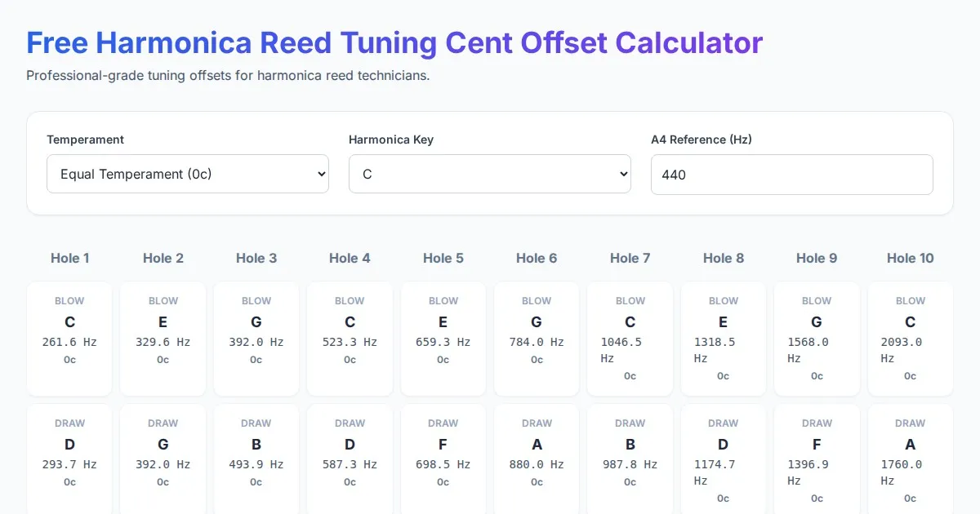Click the Hole 9 column header
Viewport: 980px width, 514px height.
tap(817, 258)
